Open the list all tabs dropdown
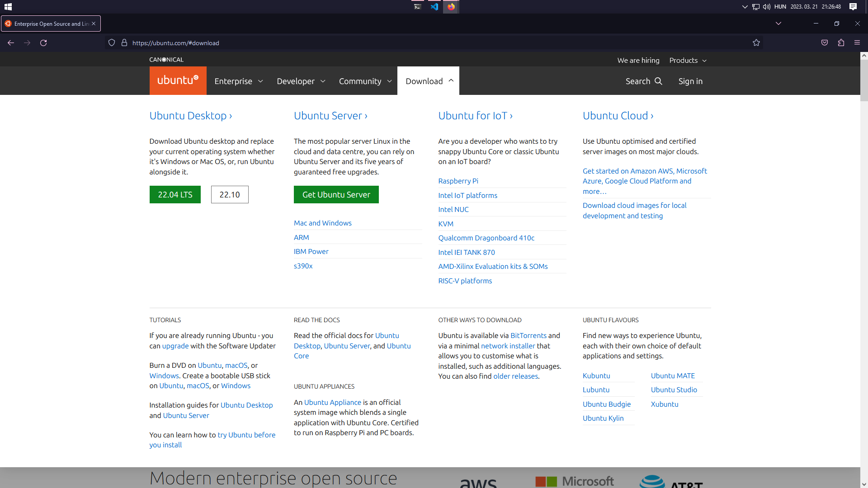 (778, 23)
